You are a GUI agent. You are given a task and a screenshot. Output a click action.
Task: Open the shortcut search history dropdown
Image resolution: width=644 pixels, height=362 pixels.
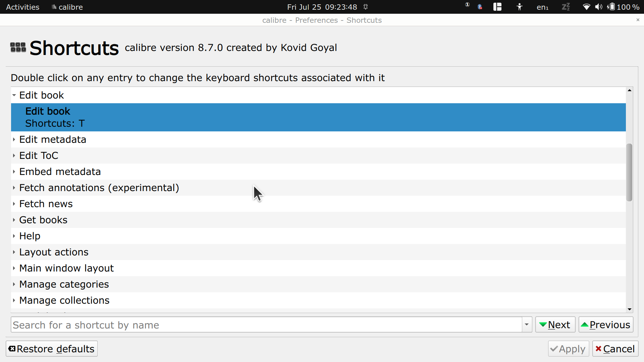(527, 324)
